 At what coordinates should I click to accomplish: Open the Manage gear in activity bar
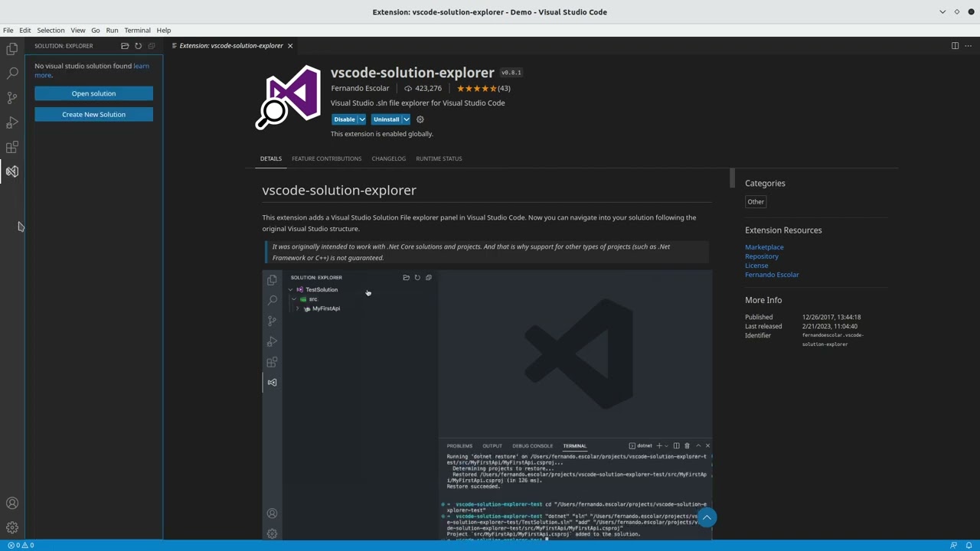12,528
